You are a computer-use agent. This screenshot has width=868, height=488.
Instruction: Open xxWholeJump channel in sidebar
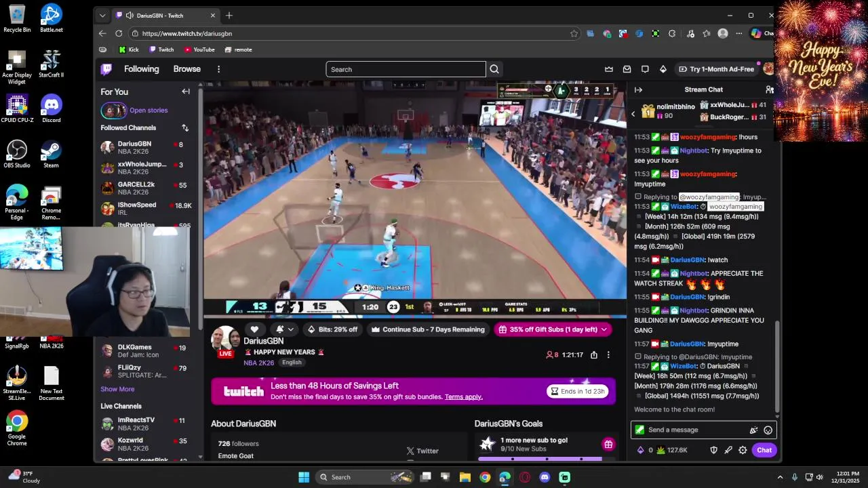pyautogui.click(x=146, y=168)
